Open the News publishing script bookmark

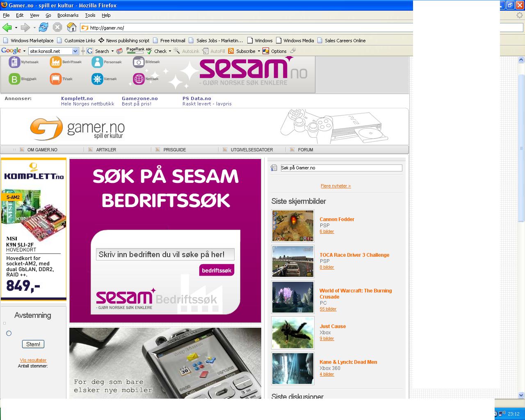pos(124,41)
